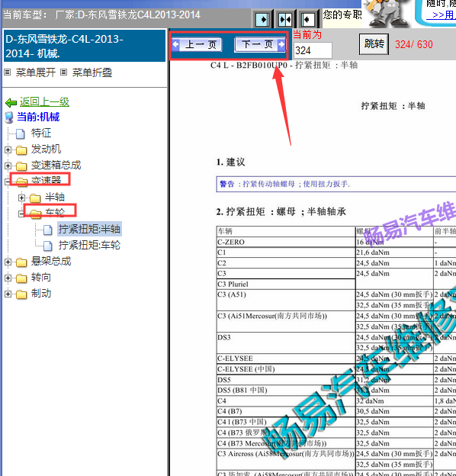The height and width of the screenshot is (476, 456).
Task: Click the 发动机 folder icon
Action: 21,150
